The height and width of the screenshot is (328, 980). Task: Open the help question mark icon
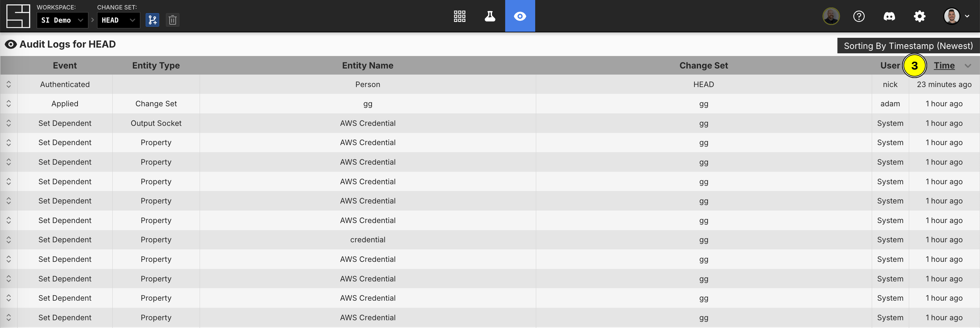click(859, 16)
